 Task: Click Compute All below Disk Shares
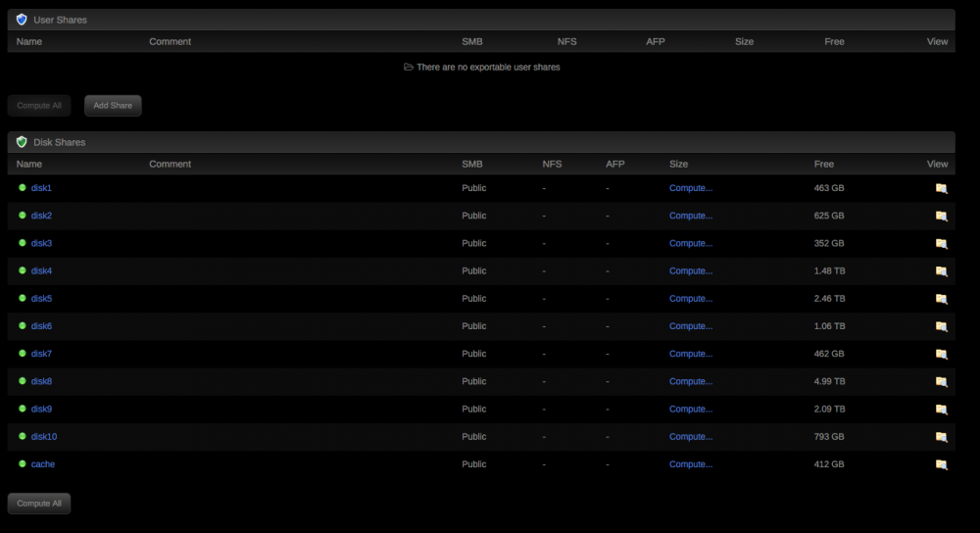point(39,503)
